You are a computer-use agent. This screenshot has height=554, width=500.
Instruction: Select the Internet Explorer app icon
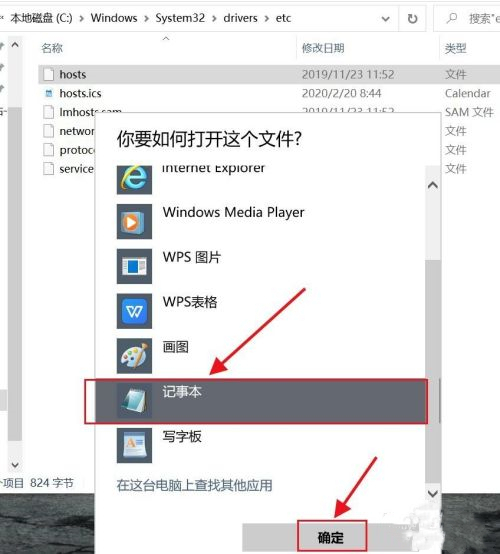[134, 180]
